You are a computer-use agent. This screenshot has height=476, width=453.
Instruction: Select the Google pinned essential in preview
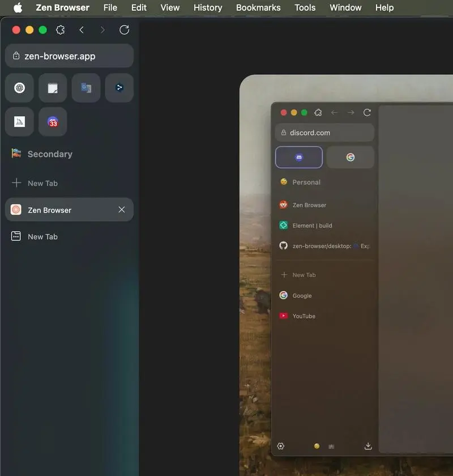(x=351, y=158)
